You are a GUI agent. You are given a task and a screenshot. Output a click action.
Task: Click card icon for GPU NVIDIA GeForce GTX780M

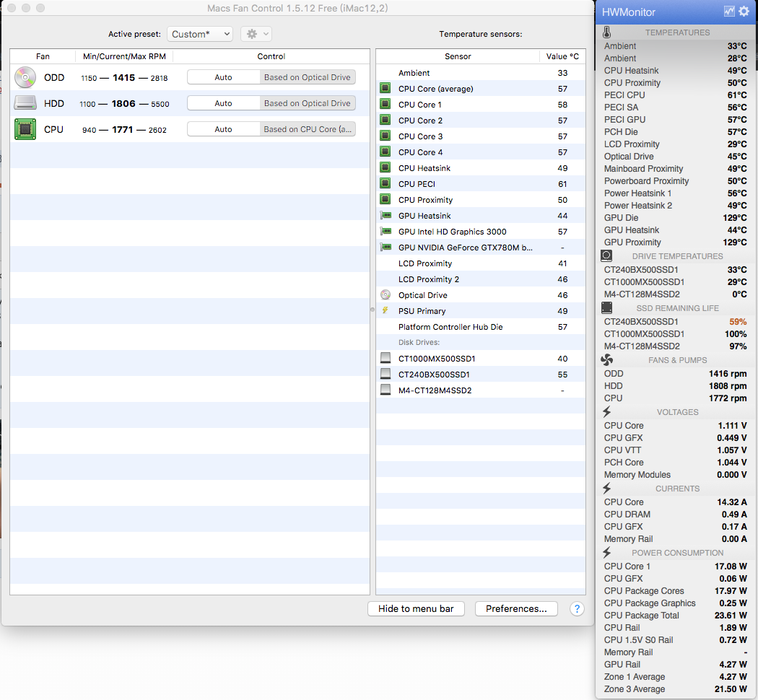coord(385,248)
